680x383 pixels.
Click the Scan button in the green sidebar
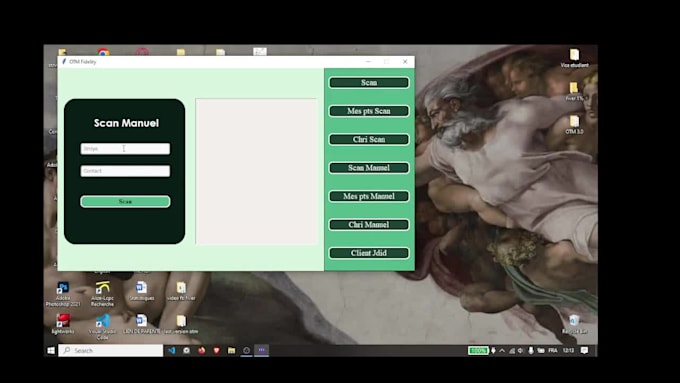point(369,82)
